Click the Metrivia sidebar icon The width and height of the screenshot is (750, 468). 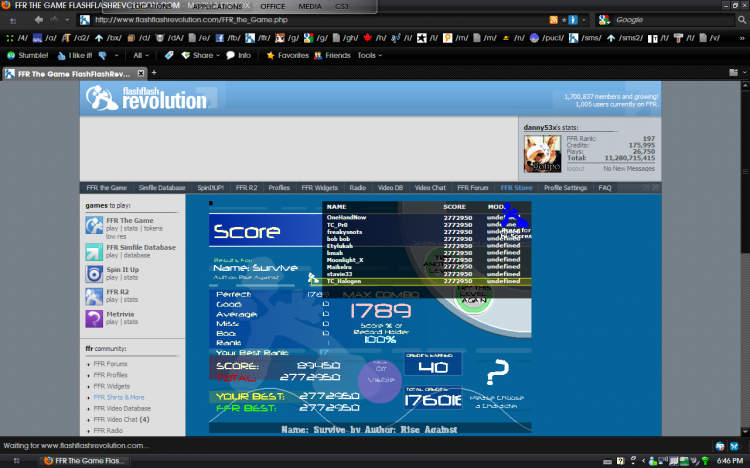point(94,319)
